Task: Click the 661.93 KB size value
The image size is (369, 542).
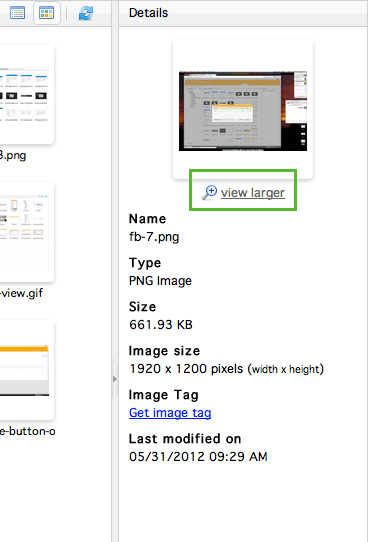Action: click(161, 325)
